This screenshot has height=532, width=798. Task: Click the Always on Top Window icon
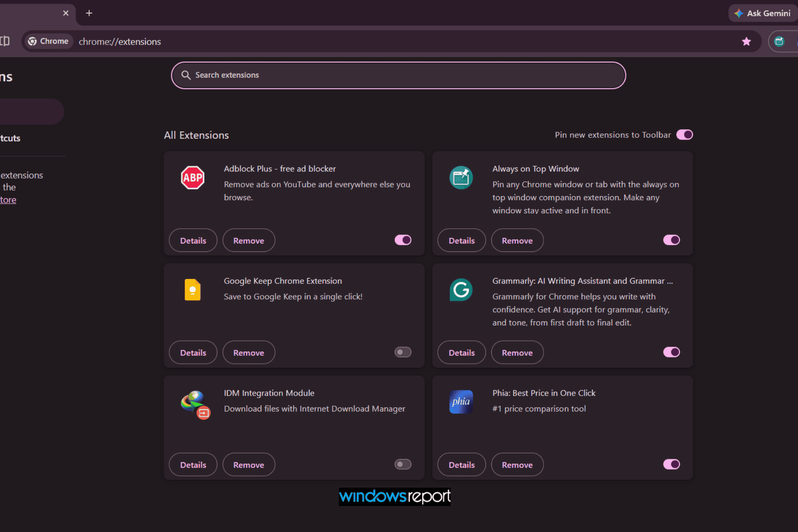click(x=461, y=178)
